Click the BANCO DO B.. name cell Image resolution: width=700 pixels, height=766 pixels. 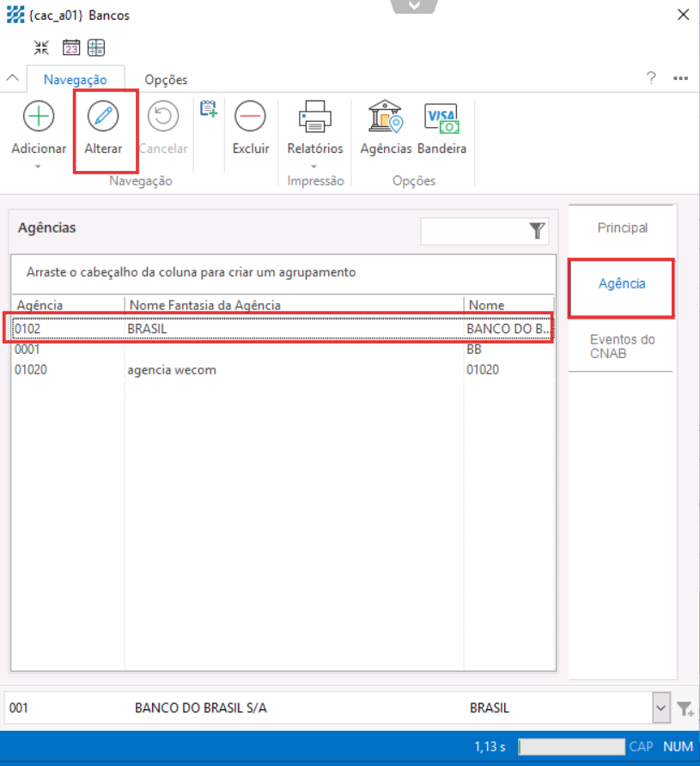(508, 329)
